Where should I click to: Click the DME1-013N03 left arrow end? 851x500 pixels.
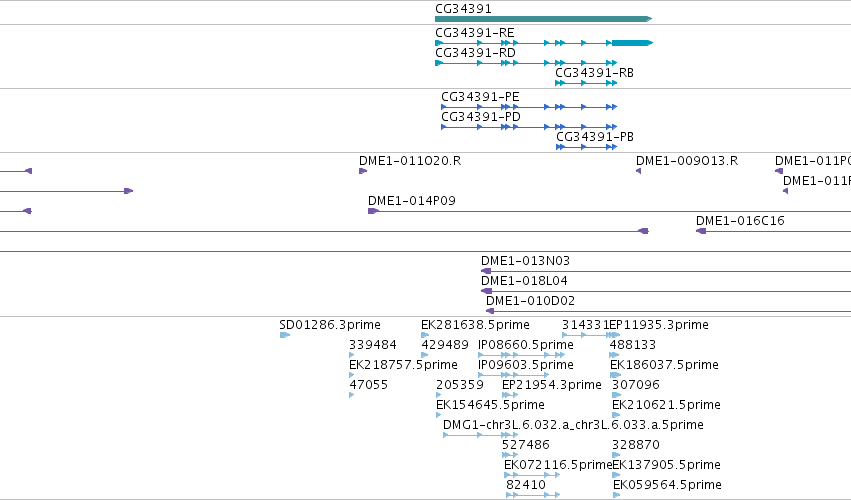[x=486, y=271]
